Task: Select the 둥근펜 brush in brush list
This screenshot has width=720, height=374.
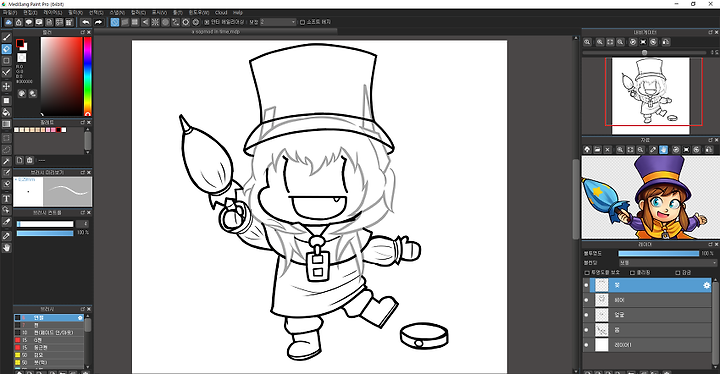Action: [49, 348]
